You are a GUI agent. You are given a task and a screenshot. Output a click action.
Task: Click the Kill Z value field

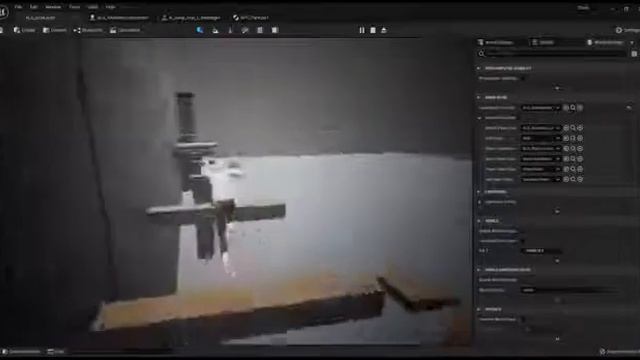541,251
